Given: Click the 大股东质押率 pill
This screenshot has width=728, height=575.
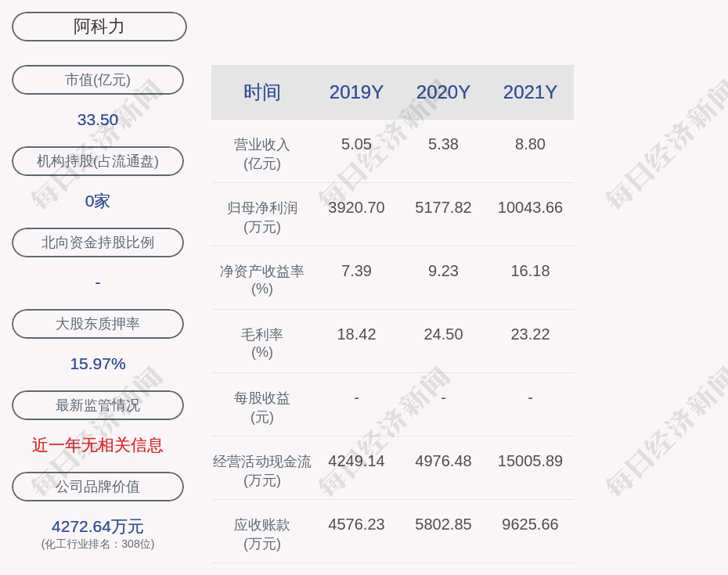Looking at the screenshot, I should [x=98, y=323].
